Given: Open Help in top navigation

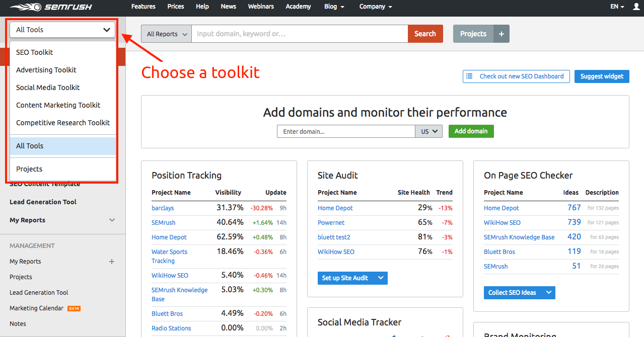Looking at the screenshot, I should click(202, 7).
